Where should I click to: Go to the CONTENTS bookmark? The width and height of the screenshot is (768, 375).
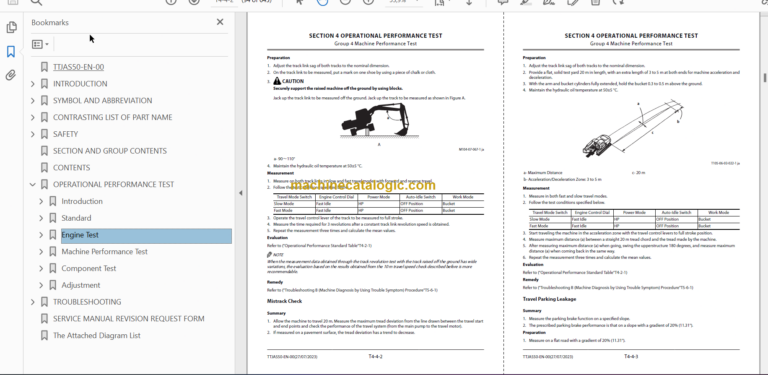tap(72, 167)
